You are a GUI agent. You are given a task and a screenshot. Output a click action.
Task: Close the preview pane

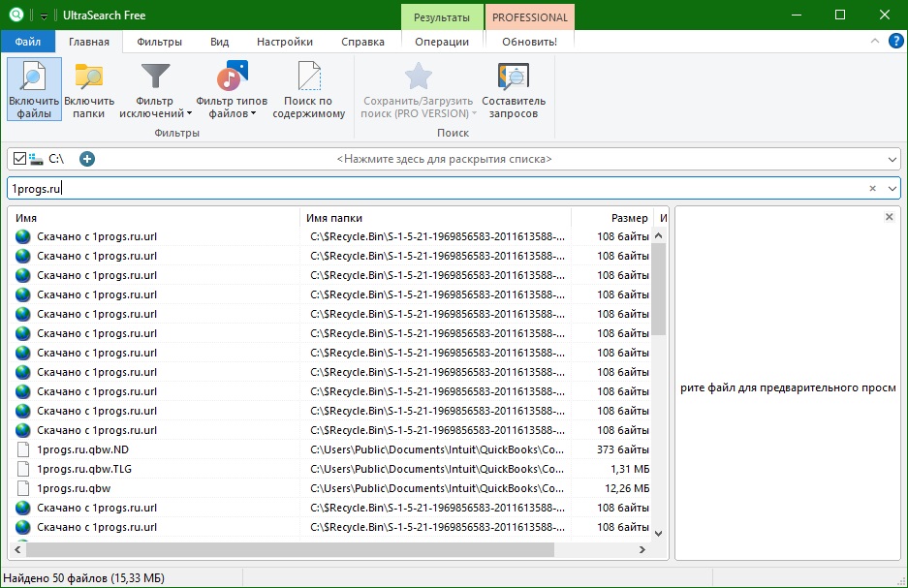[x=890, y=217]
